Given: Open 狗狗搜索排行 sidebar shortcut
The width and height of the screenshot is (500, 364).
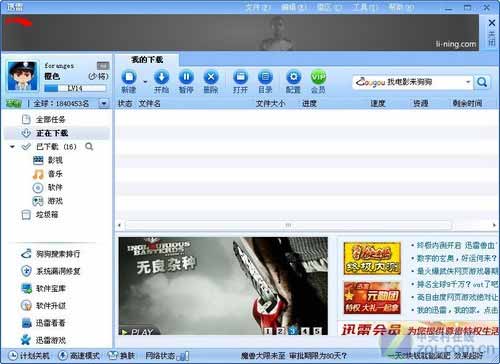Looking at the screenshot, I should (50, 254).
